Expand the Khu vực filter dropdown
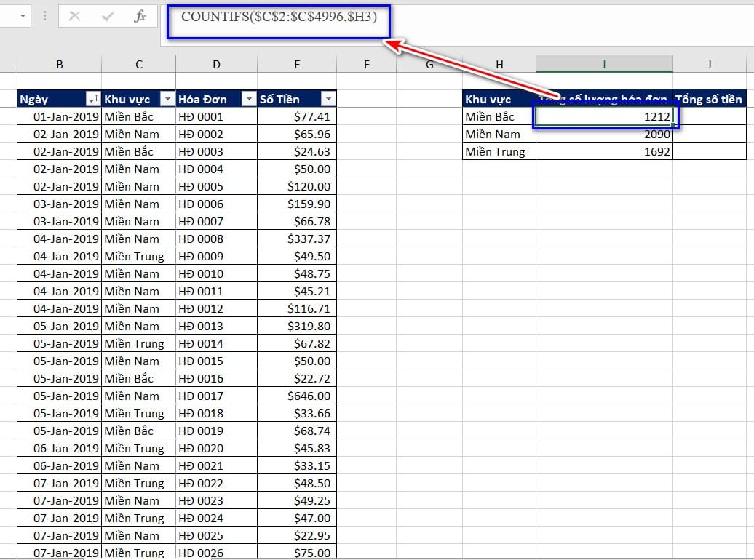Image resolution: width=754 pixels, height=560 pixels. [167, 99]
